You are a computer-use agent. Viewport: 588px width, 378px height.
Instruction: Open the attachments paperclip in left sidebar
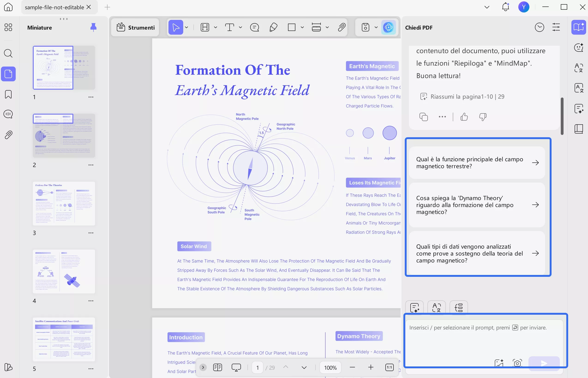[x=8, y=134]
